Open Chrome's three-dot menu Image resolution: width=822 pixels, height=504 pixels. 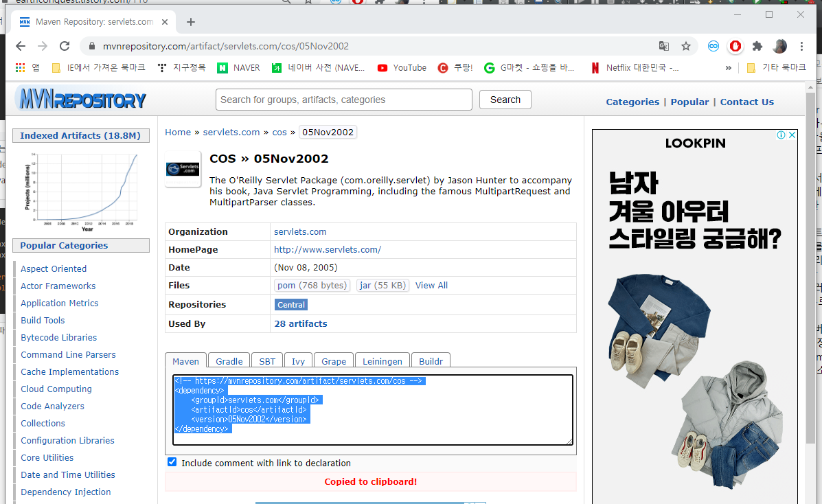tap(801, 46)
